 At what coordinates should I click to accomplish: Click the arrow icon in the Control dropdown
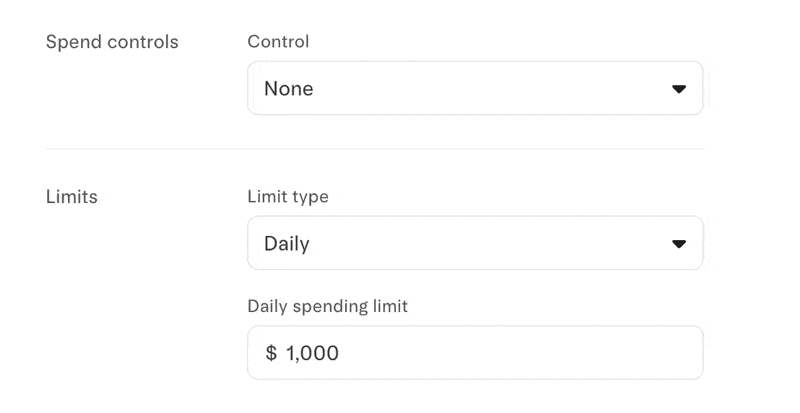click(x=679, y=89)
